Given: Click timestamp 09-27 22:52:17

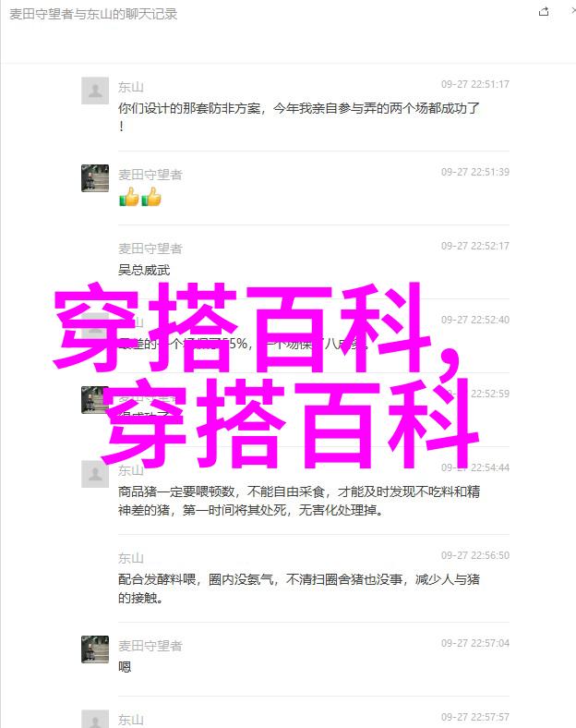Looking at the screenshot, I should tap(474, 246).
